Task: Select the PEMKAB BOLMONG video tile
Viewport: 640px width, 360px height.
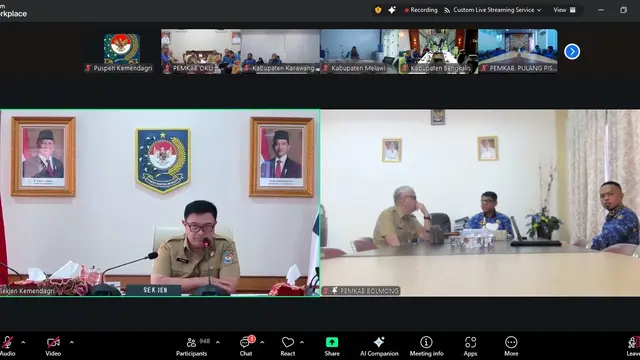Action: pyautogui.click(x=480, y=202)
